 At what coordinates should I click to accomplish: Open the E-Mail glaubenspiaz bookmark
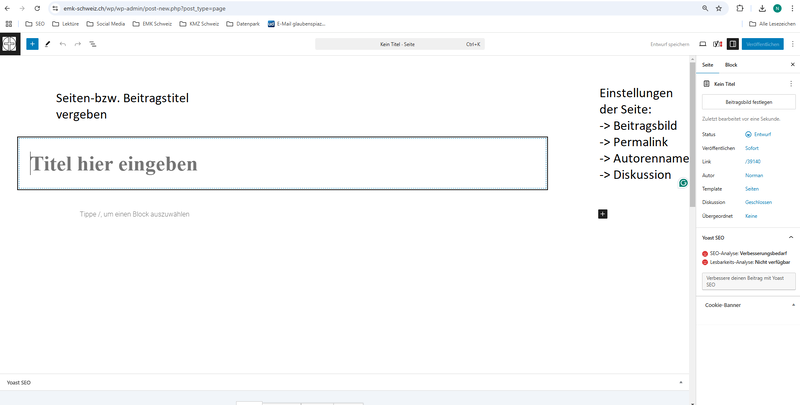tap(296, 23)
